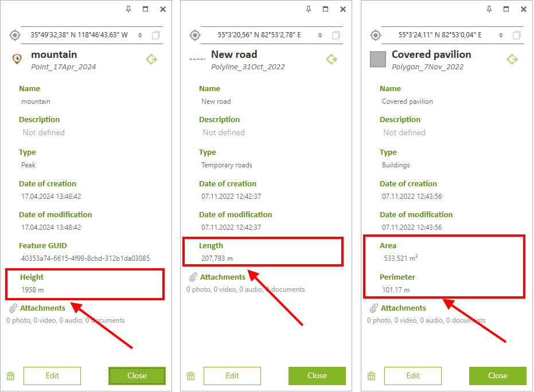Copy coordinates in the New road panel
Image resolution: width=534 pixels, height=392 pixels.
click(x=336, y=35)
